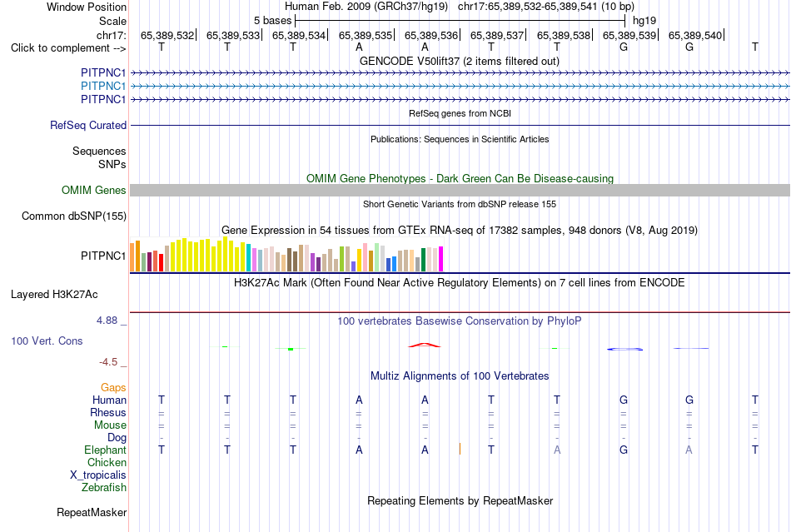Click the RepeatMasker track label

click(92, 512)
